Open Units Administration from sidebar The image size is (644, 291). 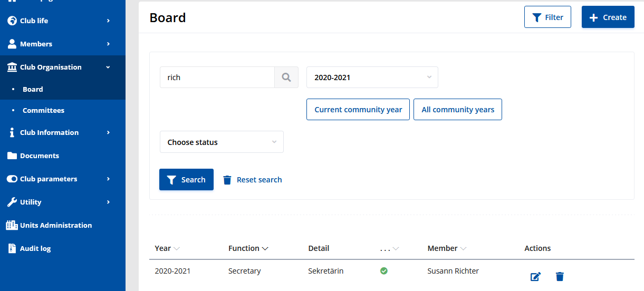[55, 225]
